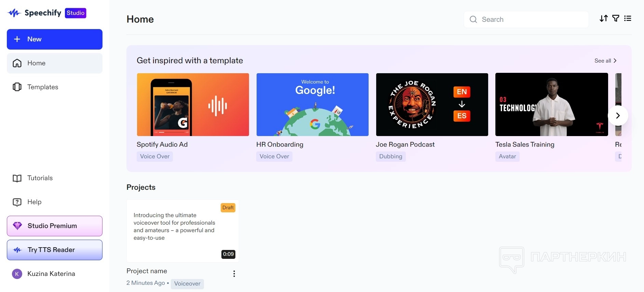Click the Tutorials book icon

[x=17, y=178]
